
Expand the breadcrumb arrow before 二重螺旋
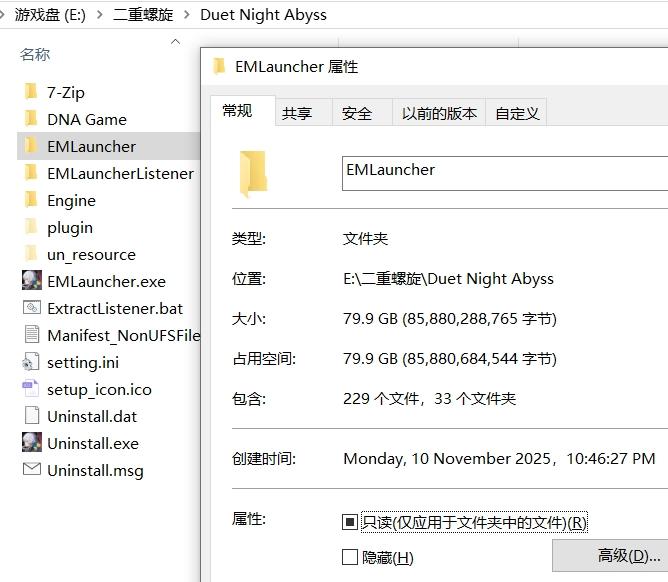[98, 15]
